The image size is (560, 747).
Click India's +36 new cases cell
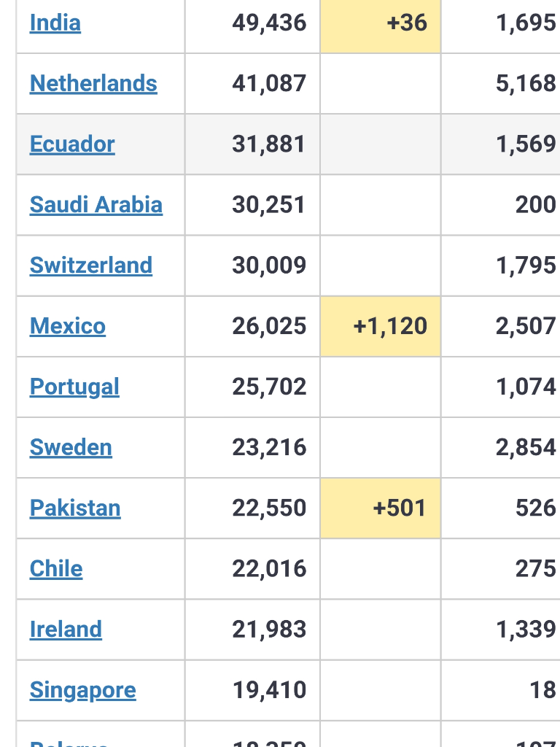click(x=381, y=23)
